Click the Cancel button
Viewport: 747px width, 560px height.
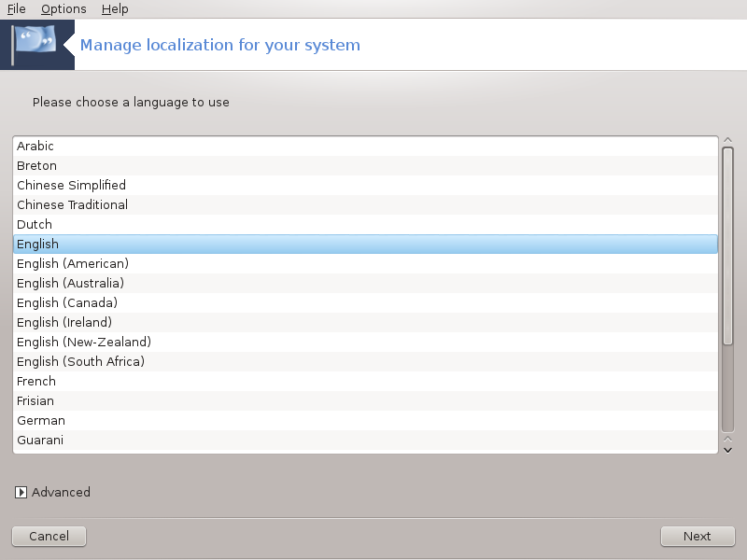pyautogui.click(x=49, y=536)
